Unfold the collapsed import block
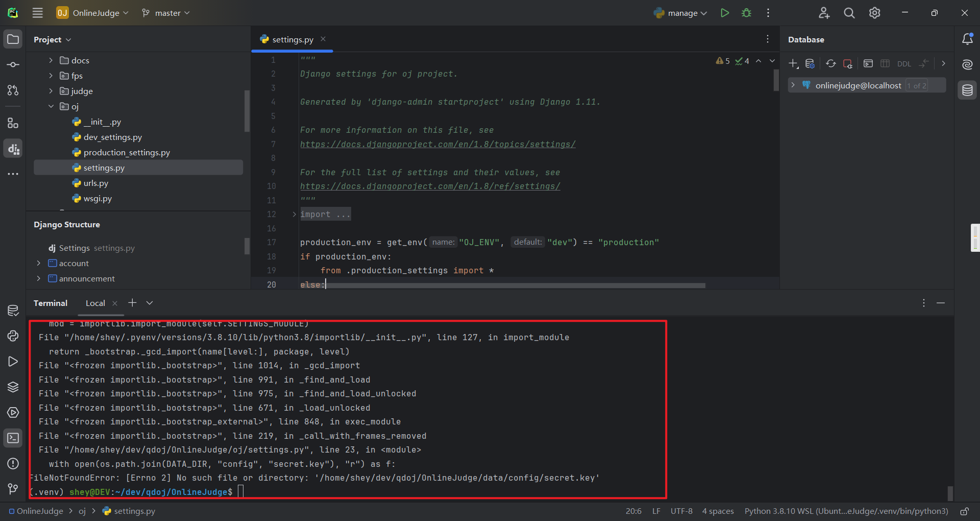980x521 pixels. tap(294, 215)
